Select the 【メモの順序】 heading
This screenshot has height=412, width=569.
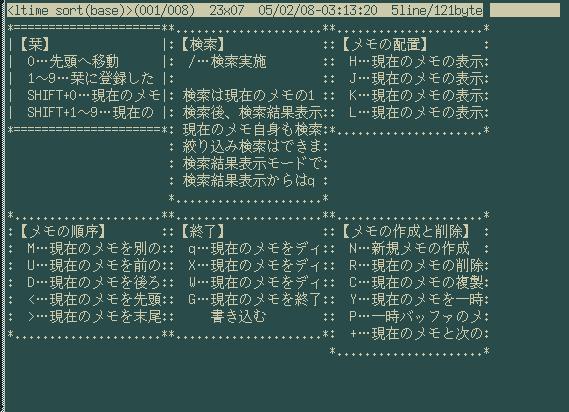coord(63,232)
